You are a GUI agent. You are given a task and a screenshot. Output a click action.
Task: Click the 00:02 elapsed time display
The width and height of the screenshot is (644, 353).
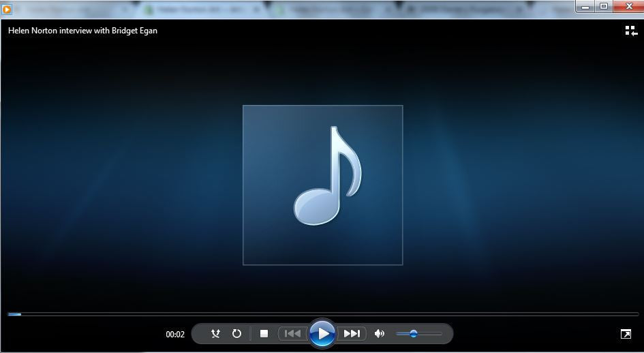tap(175, 335)
